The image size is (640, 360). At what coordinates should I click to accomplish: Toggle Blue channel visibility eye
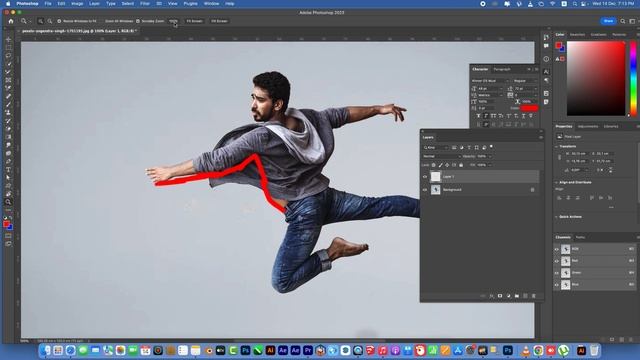(557, 284)
